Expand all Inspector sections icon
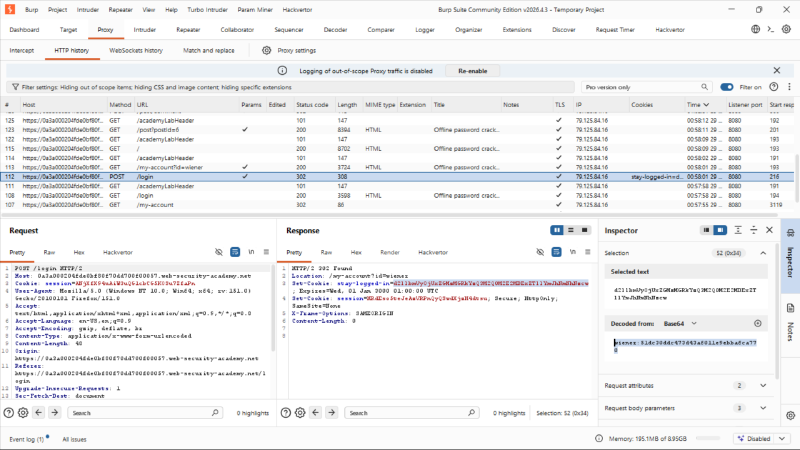The image size is (800, 450). point(738,230)
